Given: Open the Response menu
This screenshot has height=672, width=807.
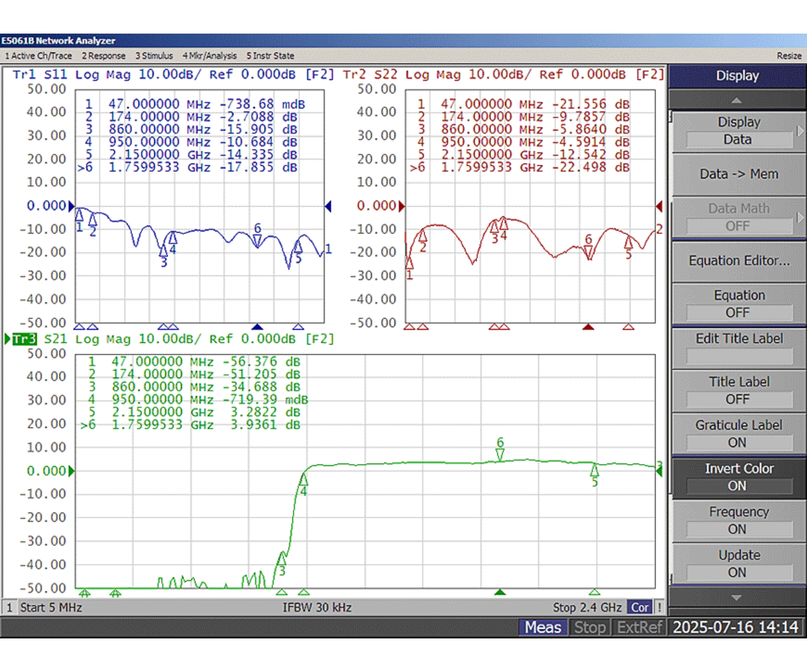Looking at the screenshot, I should [x=104, y=56].
